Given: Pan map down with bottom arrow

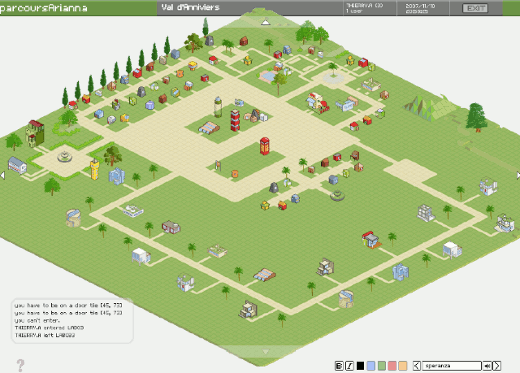Looking at the screenshot, I should [x=266, y=351].
